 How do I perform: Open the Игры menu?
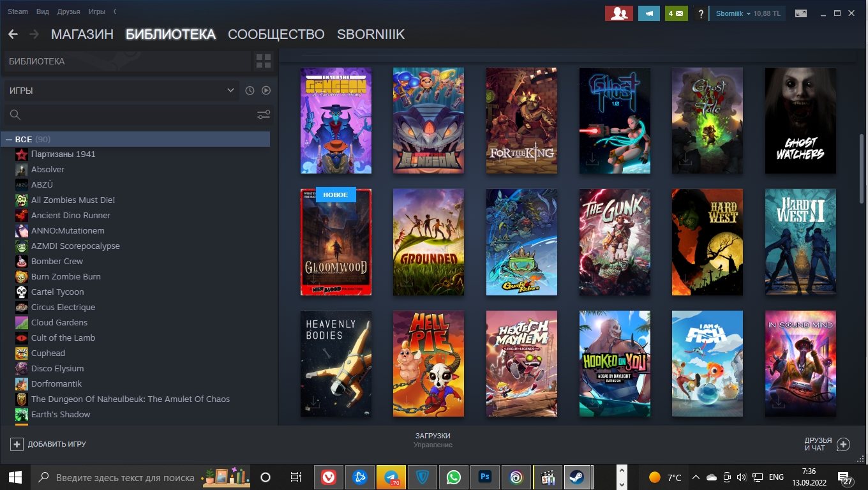[x=97, y=11]
